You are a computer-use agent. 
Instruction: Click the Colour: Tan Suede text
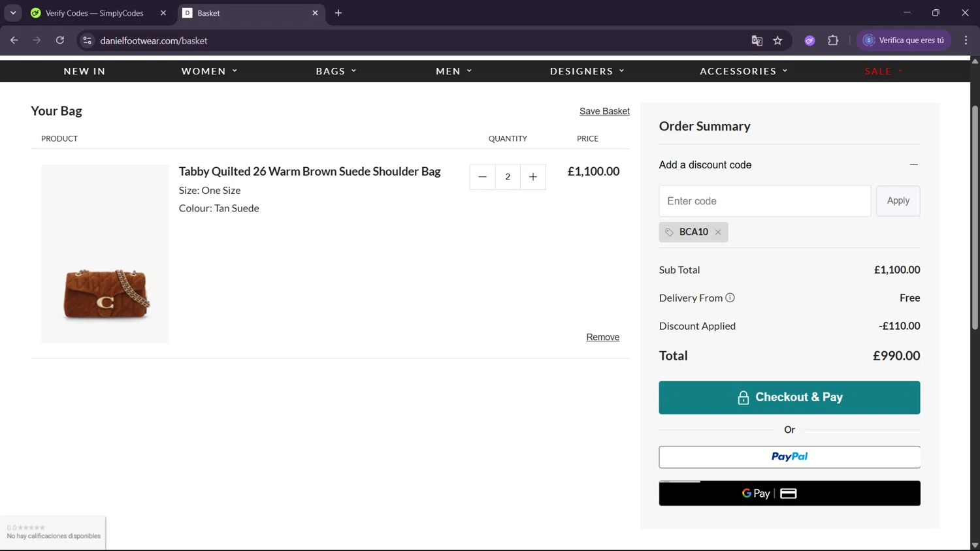[x=219, y=208]
